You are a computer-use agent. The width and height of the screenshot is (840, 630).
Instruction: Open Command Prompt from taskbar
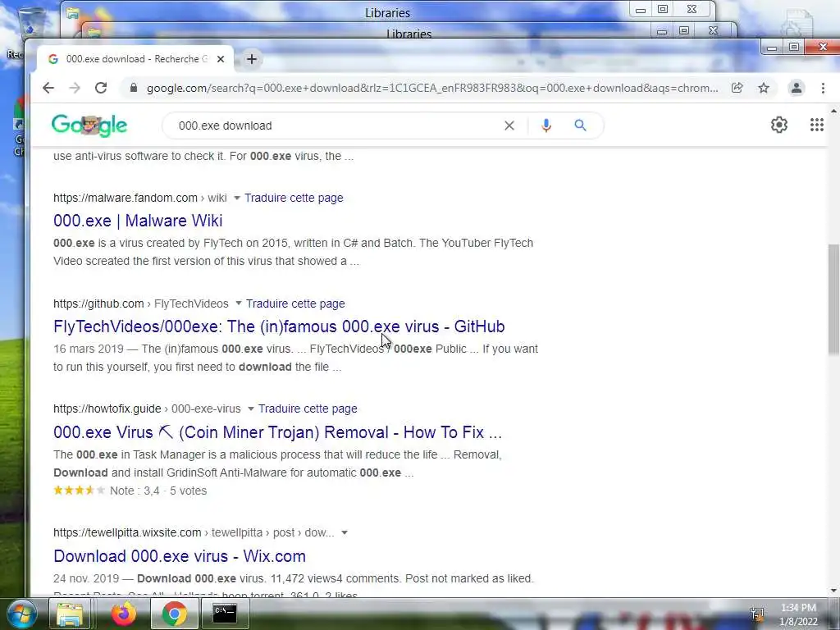coord(225,614)
